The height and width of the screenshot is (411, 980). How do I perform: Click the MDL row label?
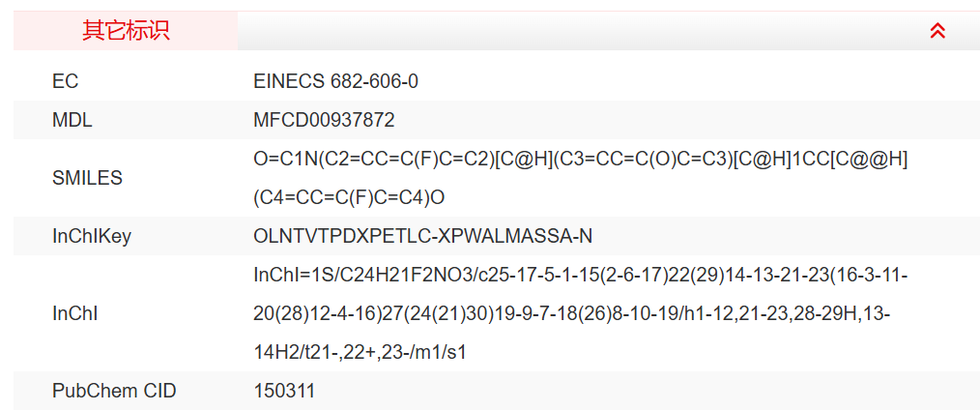click(x=72, y=120)
